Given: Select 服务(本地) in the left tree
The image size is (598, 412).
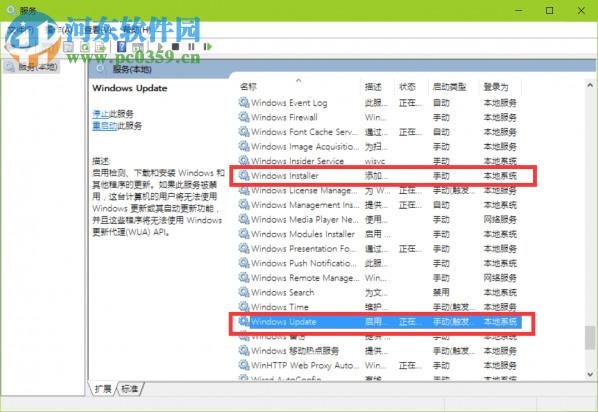Looking at the screenshot, I should (x=31, y=67).
